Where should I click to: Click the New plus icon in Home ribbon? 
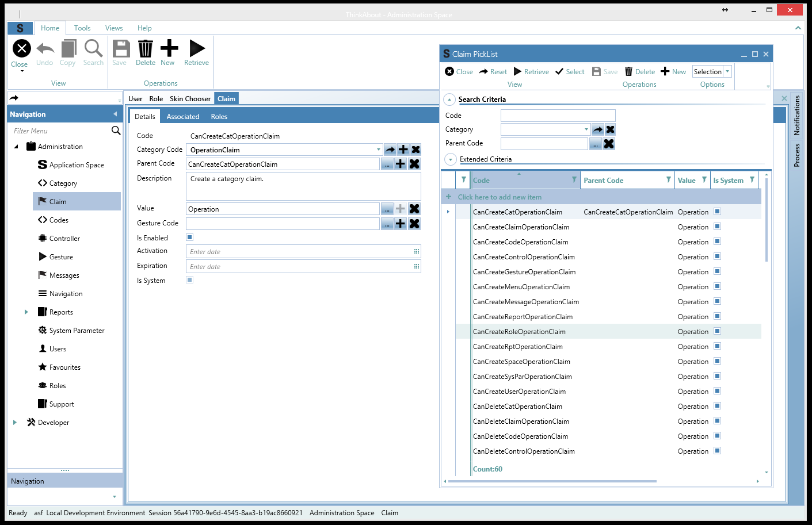point(169,49)
